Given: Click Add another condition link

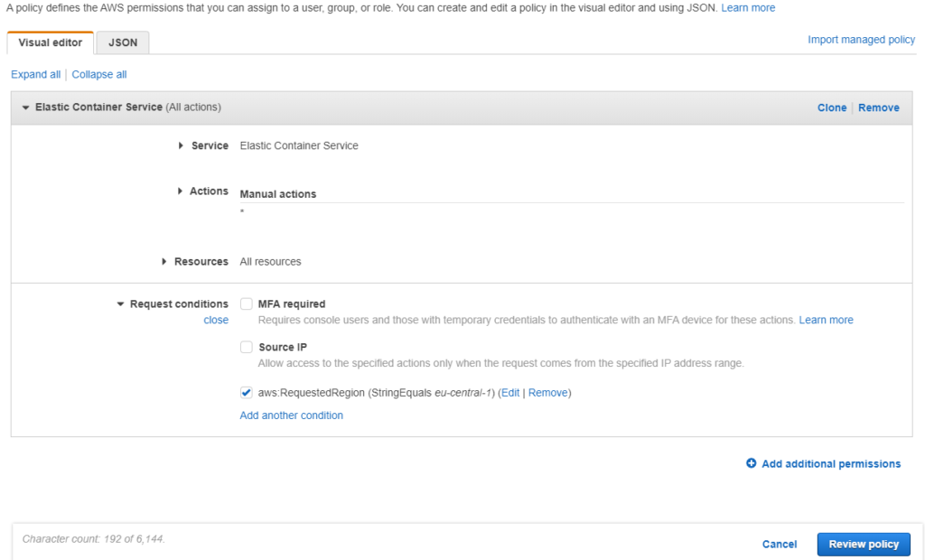Looking at the screenshot, I should tap(291, 415).
